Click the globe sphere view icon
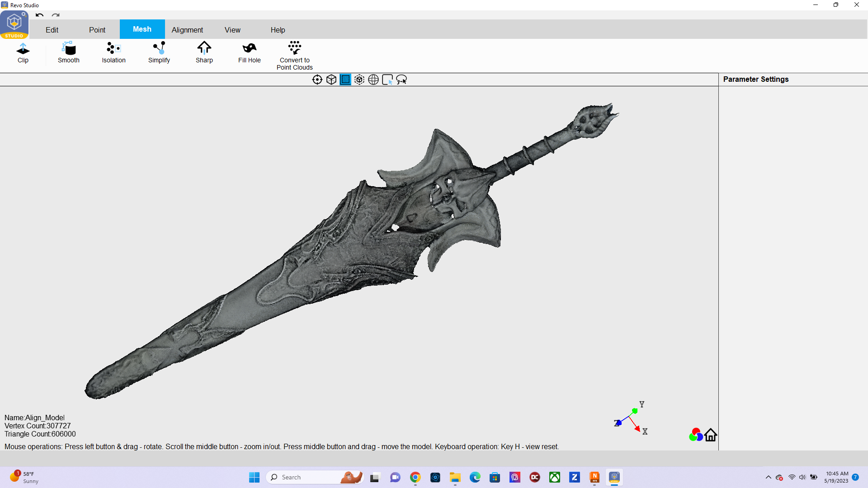868x488 pixels. [373, 80]
